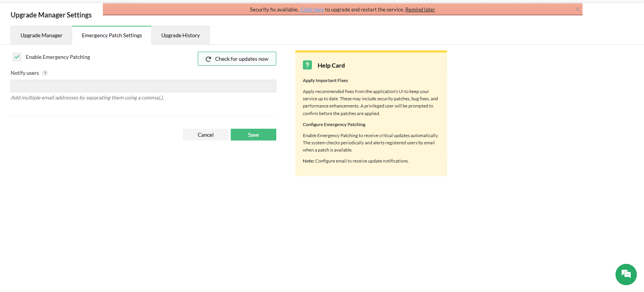Click the Apply Important Fixes heading
Viewport: 644px width, 292px height.
[x=325, y=80]
